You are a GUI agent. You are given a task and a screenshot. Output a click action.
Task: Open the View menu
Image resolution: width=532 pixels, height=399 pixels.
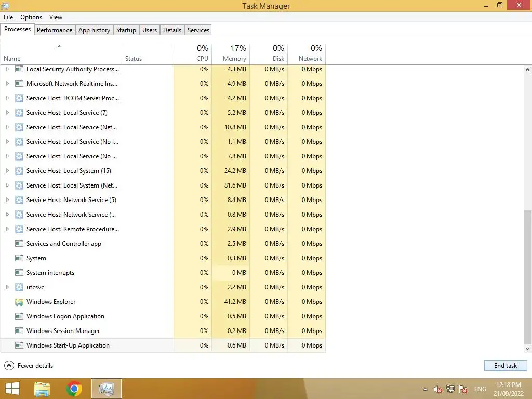click(x=56, y=17)
